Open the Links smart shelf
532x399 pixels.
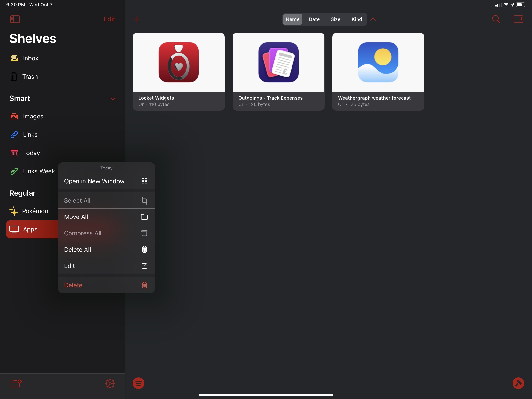click(x=62, y=134)
